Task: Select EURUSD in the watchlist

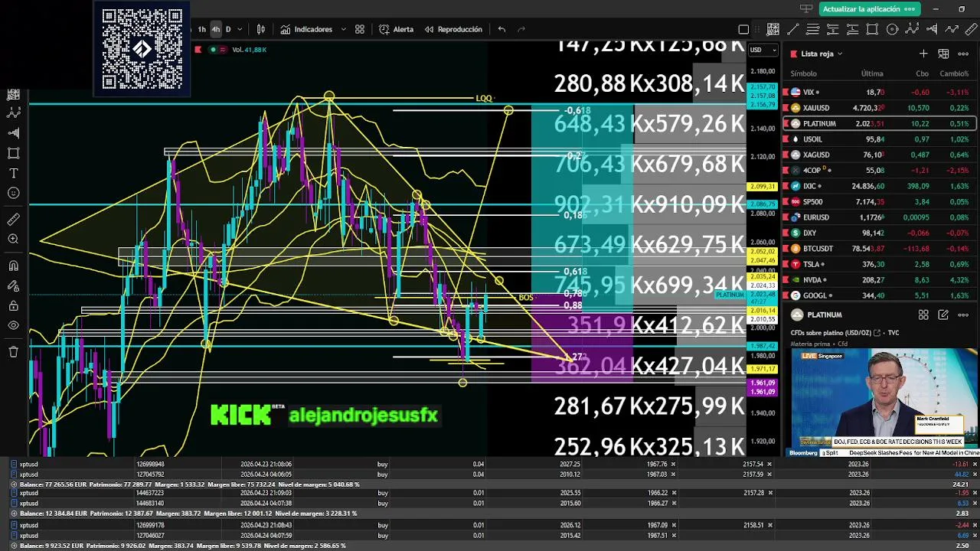Action: click(879, 217)
